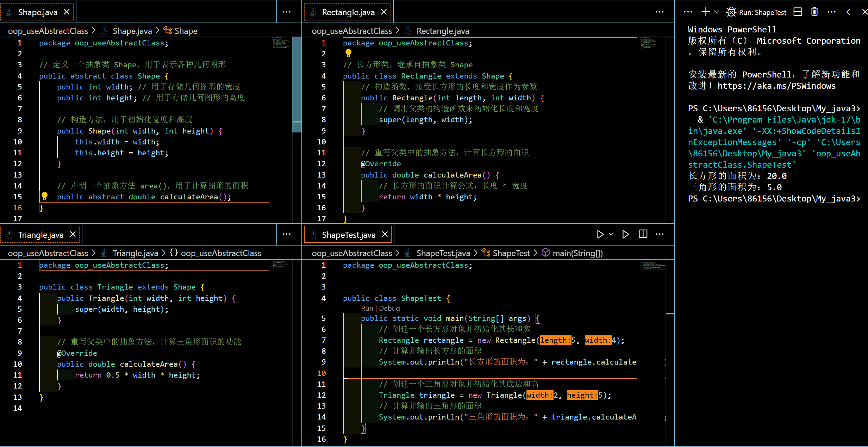Screen dimensions: 868x447
Task: Click the length: inlay hint in ShapeTest.java
Action: pyautogui.click(x=555, y=340)
